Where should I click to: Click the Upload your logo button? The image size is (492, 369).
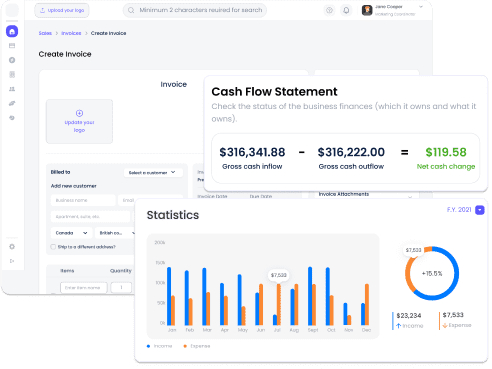pos(62,10)
